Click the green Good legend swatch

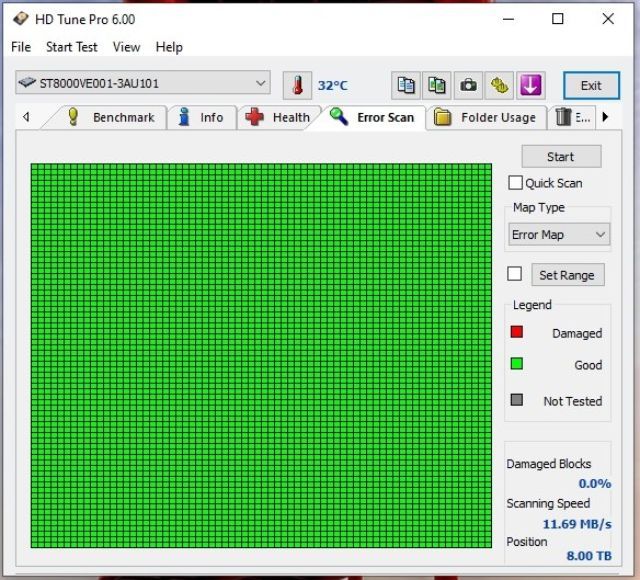pyautogui.click(x=517, y=364)
